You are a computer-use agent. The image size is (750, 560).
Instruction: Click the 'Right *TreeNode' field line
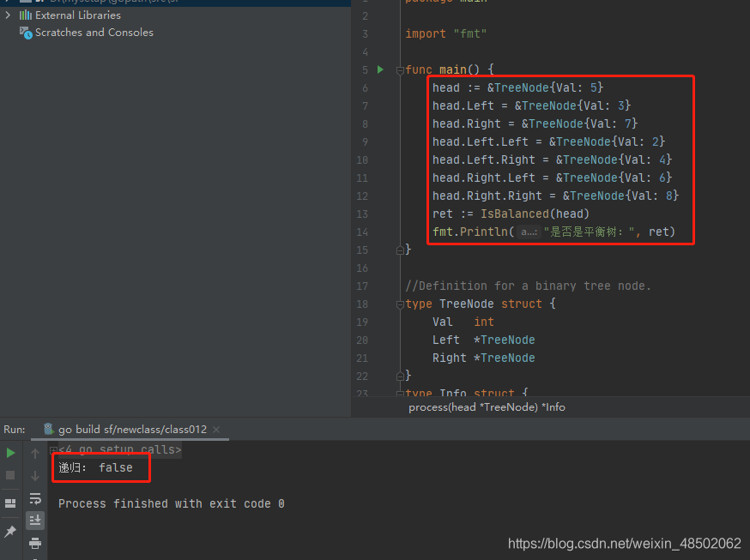(x=484, y=358)
